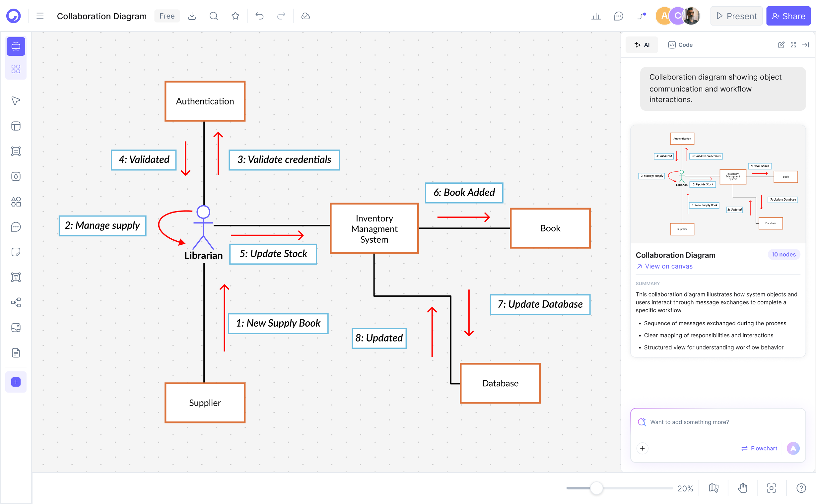The height and width of the screenshot is (504, 816).
Task: Click the connector path icon in header
Action: coord(642,16)
